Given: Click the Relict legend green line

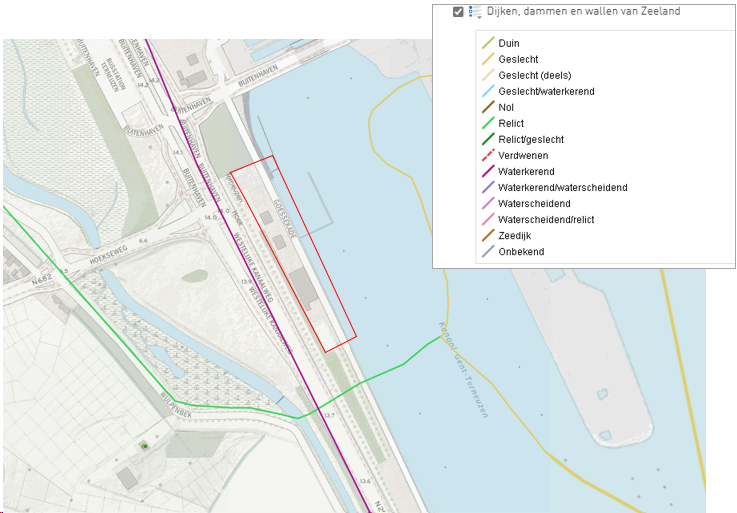Looking at the screenshot, I should click(x=488, y=123).
